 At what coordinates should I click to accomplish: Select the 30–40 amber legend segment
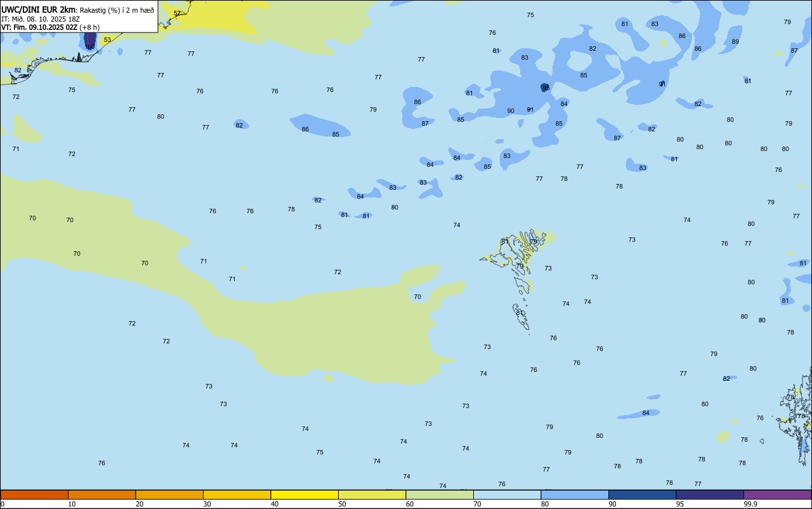click(237, 494)
